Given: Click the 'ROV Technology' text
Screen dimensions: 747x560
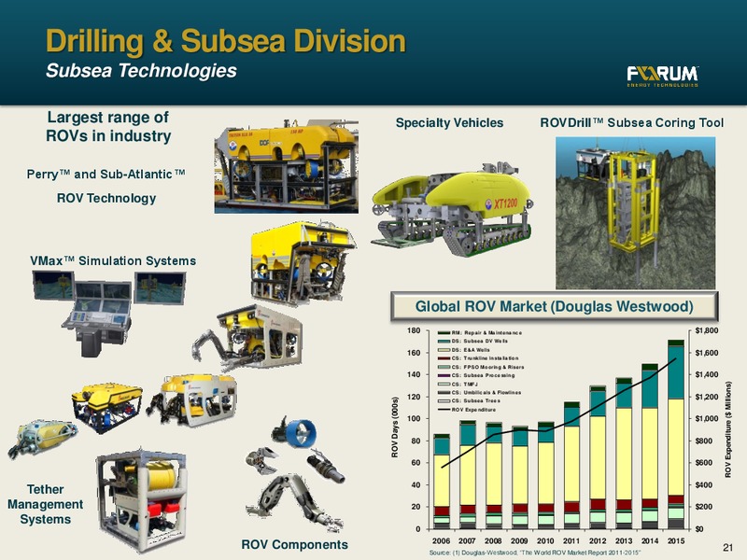Looking at the screenshot, I should click(106, 198).
